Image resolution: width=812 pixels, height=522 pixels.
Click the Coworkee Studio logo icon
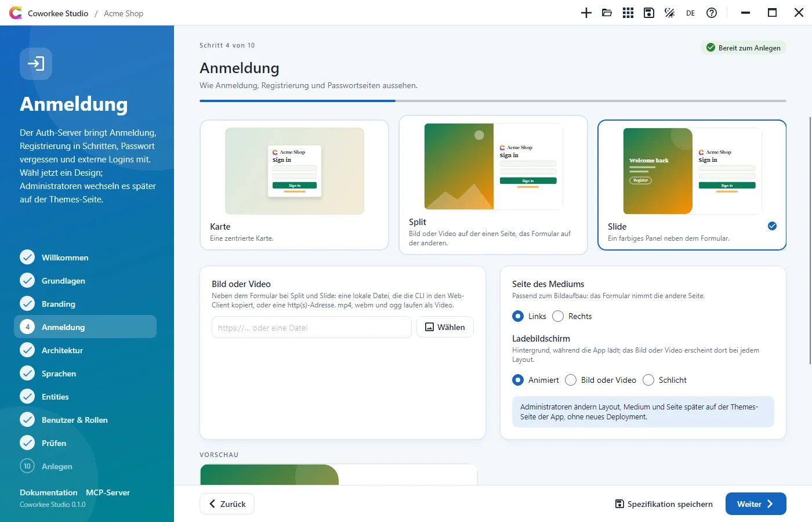(16, 13)
